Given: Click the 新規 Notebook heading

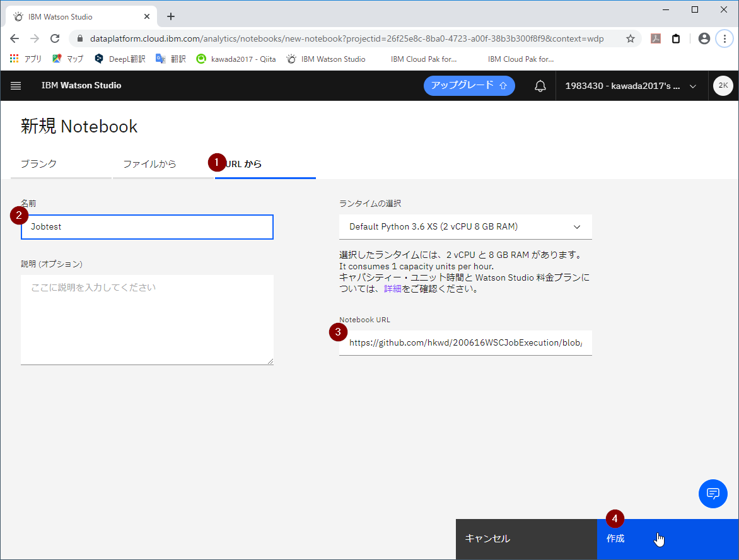Looking at the screenshot, I should (x=79, y=126).
